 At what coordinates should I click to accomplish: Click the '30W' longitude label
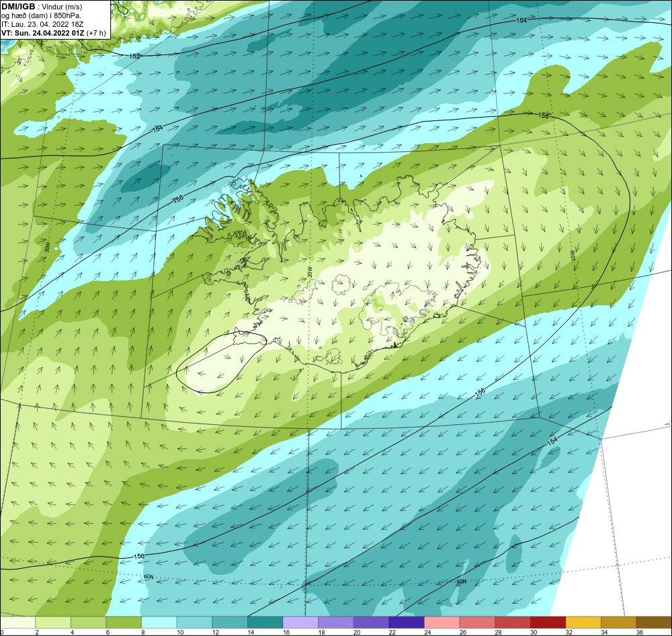click(48, 247)
